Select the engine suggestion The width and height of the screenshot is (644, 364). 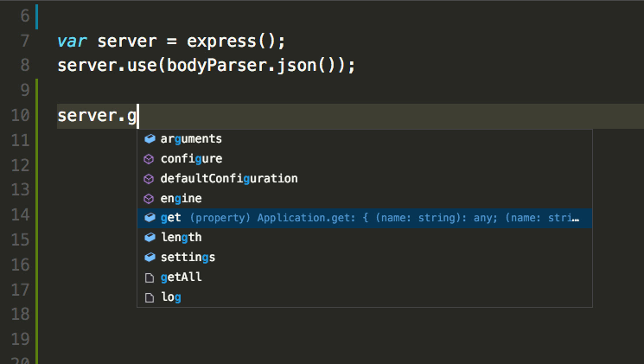[365, 199]
